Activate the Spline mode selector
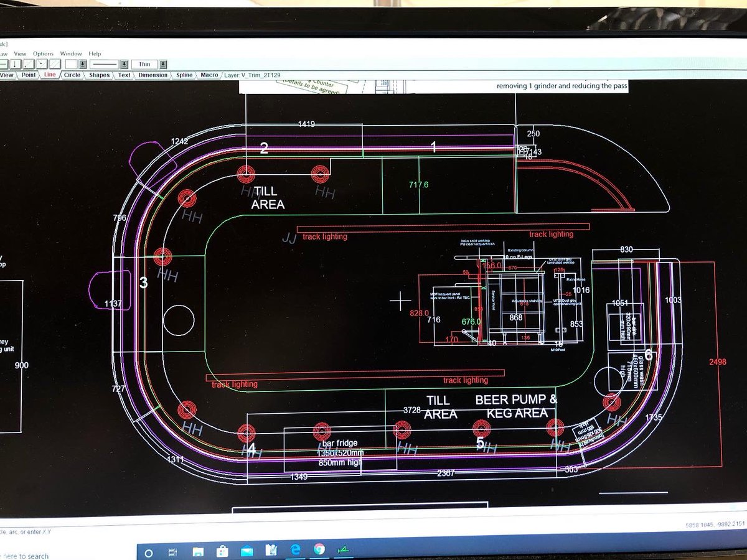This screenshot has width=747, height=560. click(184, 75)
